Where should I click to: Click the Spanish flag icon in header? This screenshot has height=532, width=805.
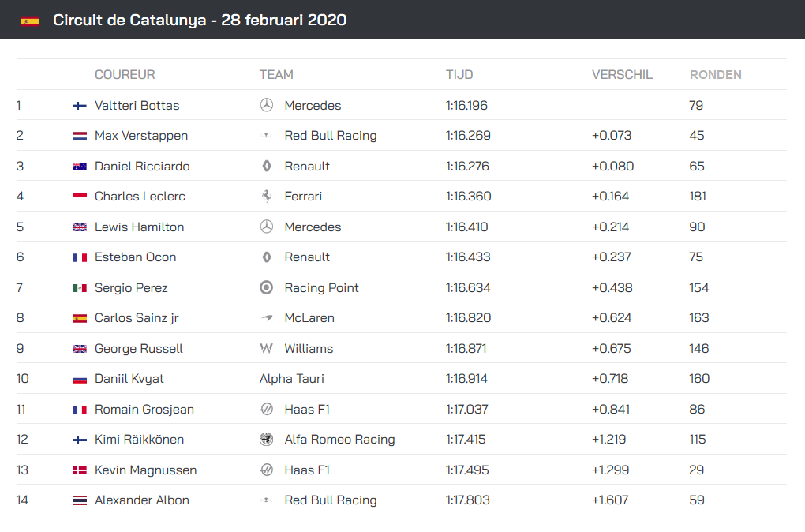coord(30,21)
